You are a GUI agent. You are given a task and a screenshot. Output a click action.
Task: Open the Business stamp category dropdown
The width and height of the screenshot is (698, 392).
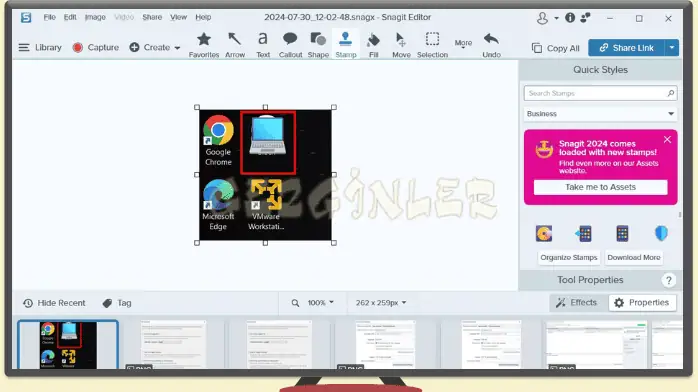(601, 114)
